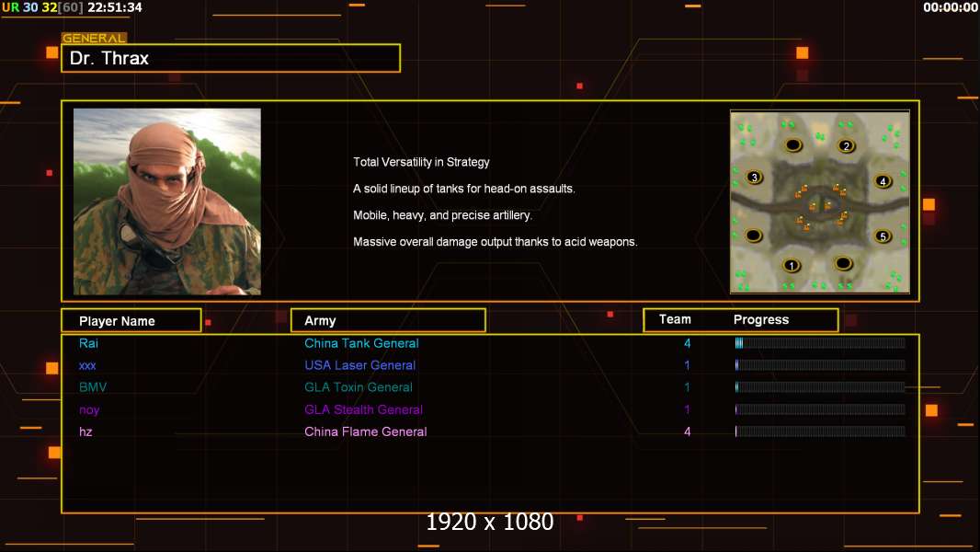Select the empty start slot next to marker 2

(x=793, y=145)
